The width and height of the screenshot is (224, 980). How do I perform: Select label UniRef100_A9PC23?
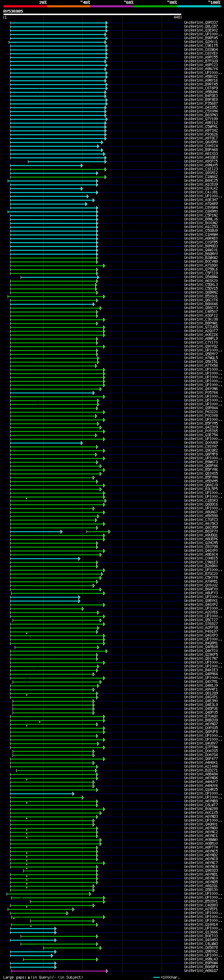click(201, 65)
